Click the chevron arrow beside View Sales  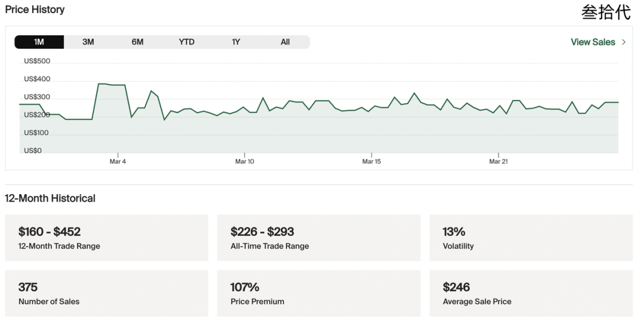624,42
